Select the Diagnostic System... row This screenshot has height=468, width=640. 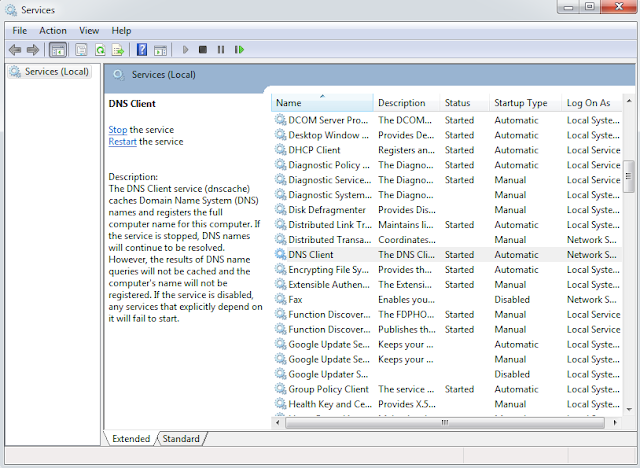[x=447, y=195]
